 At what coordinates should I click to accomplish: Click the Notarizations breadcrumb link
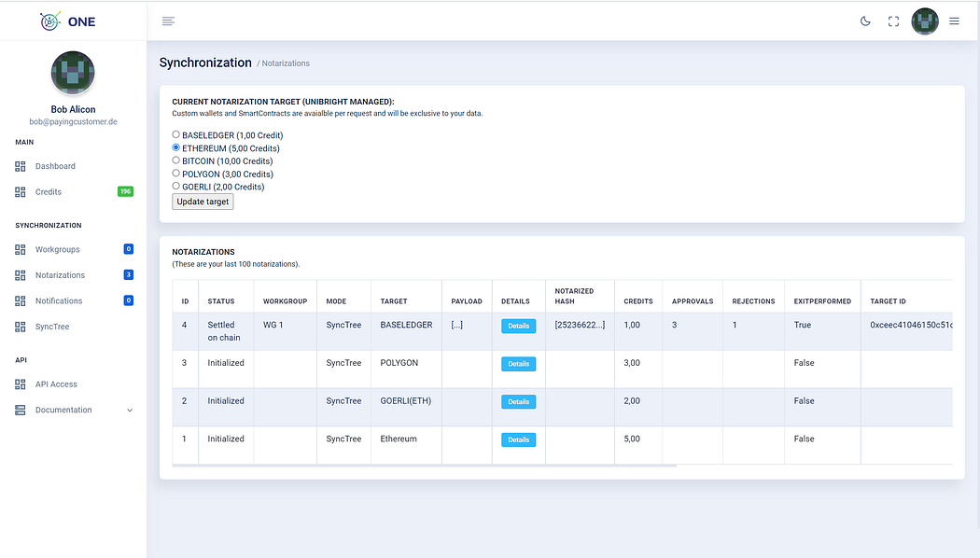[286, 63]
